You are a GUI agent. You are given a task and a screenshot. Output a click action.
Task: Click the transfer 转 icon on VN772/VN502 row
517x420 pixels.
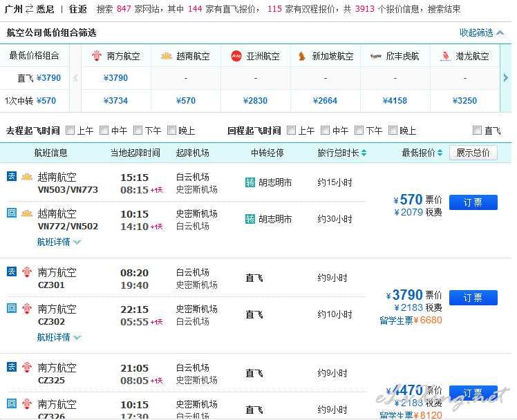pyautogui.click(x=250, y=219)
